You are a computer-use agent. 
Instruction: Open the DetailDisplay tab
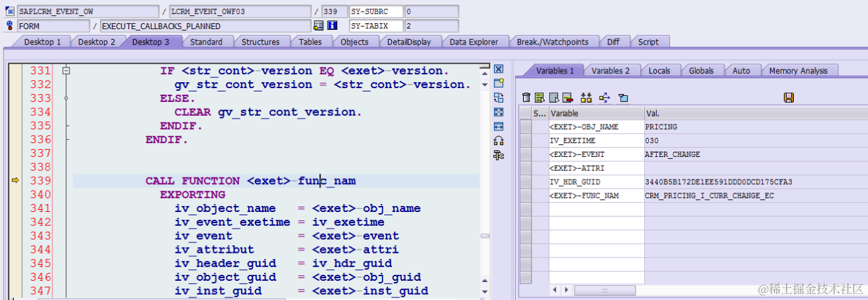pos(409,42)
